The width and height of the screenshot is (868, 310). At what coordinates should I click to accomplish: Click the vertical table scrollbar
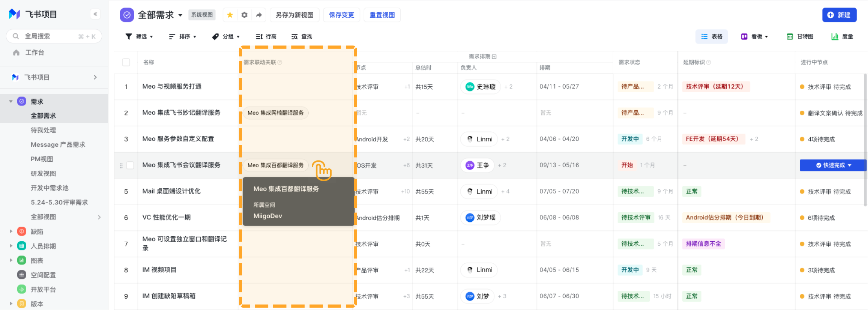865,139
